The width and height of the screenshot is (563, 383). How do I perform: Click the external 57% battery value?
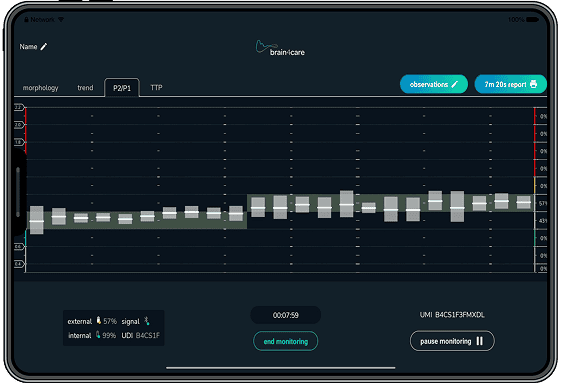[x=110, y=321]
